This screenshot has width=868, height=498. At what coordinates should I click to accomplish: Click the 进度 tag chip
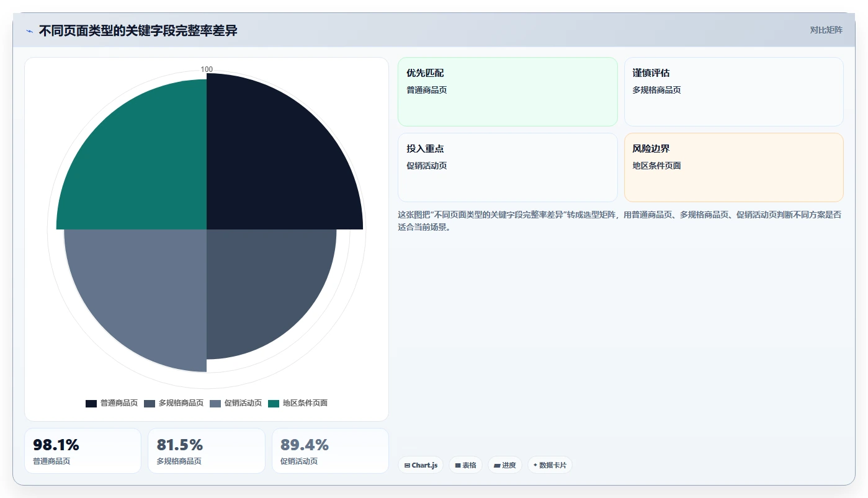505,465
